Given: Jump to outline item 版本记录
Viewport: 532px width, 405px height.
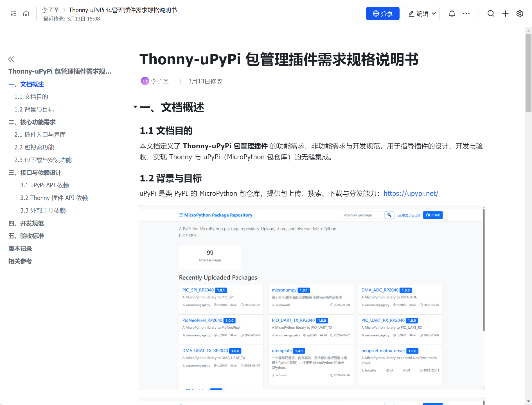Looking at the screenshot, I should (20, 249).
